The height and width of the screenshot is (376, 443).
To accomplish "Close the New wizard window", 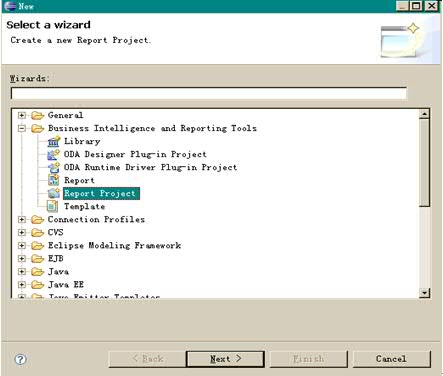I will coord(431,6).
